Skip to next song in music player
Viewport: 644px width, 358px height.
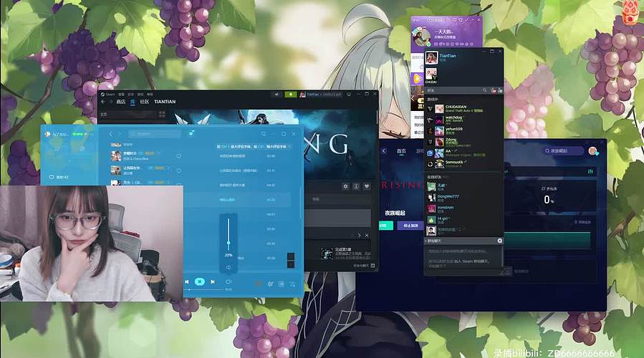point(214,282)
